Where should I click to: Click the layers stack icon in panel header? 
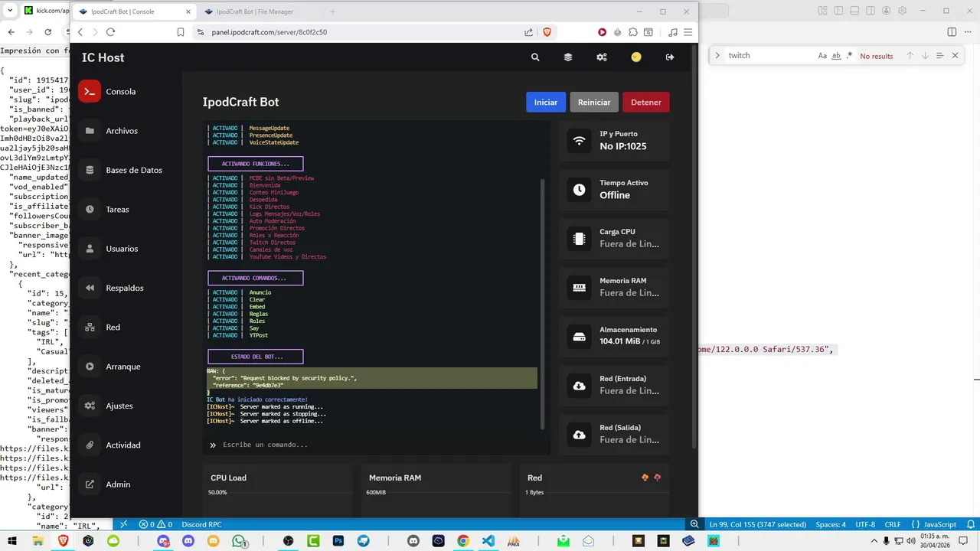pos(568,57)
